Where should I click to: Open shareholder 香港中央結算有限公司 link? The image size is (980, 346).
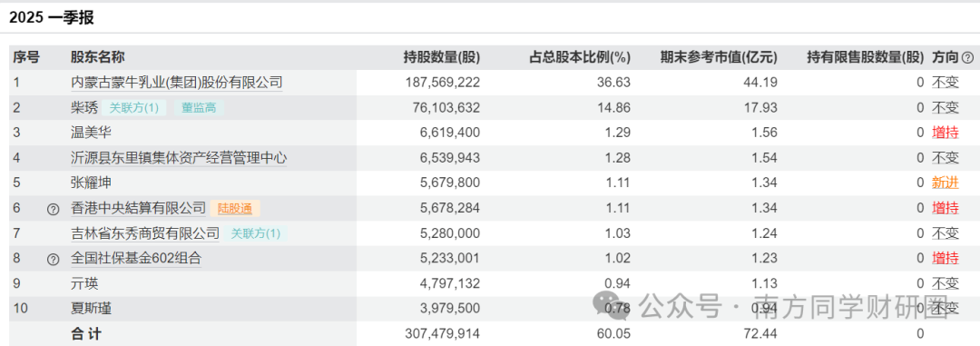(x=138, y=208)
